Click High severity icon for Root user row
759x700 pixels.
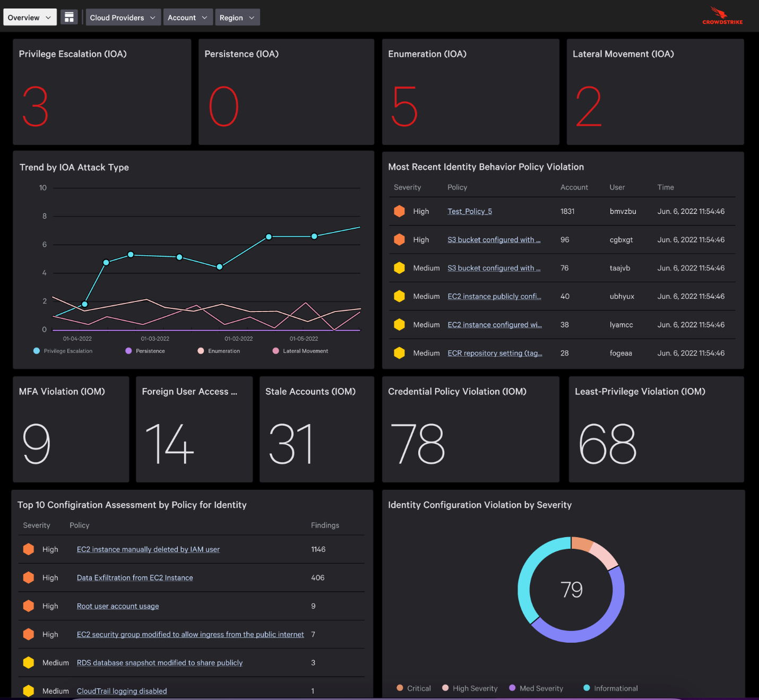[x=29, y=606]
